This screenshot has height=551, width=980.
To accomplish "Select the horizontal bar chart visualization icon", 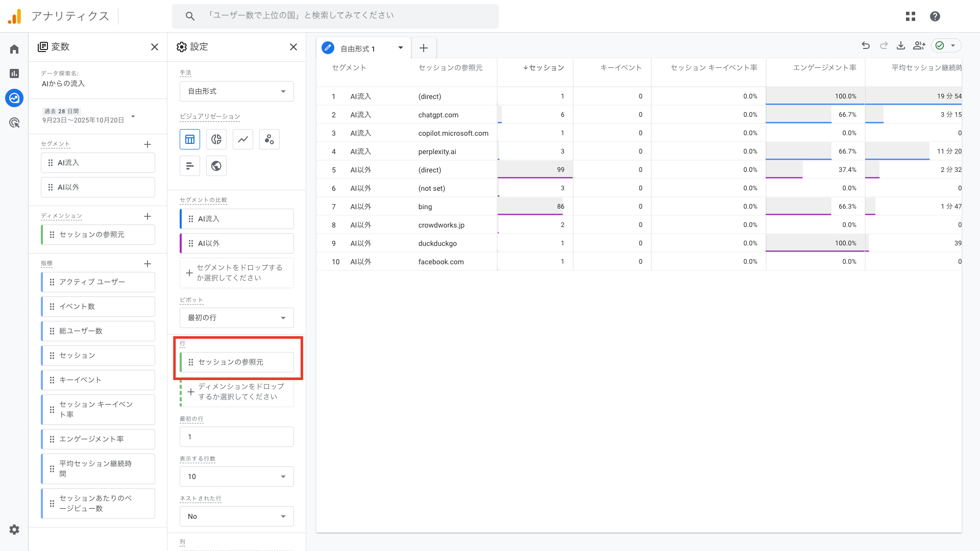I will pos(190,166).
